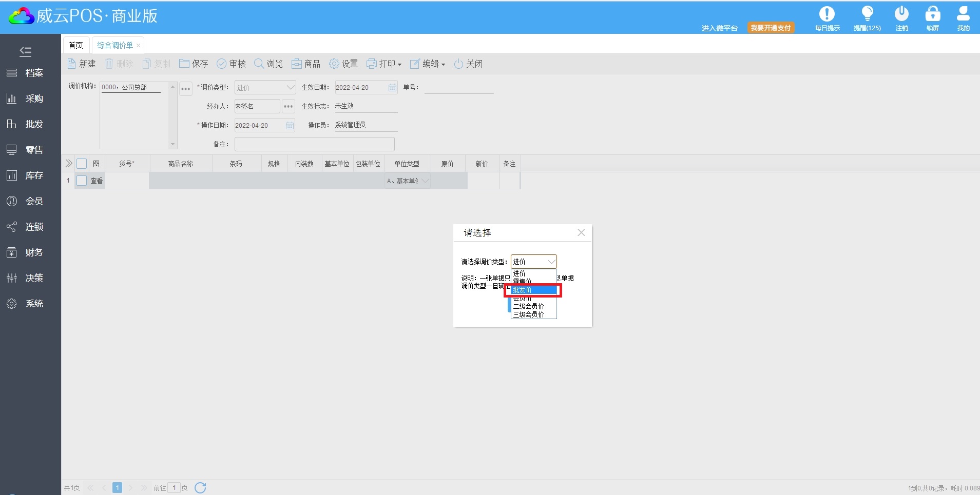980x495 pixels.
Task: Open the 库存 sidebar section
Action: click(30, 175)
